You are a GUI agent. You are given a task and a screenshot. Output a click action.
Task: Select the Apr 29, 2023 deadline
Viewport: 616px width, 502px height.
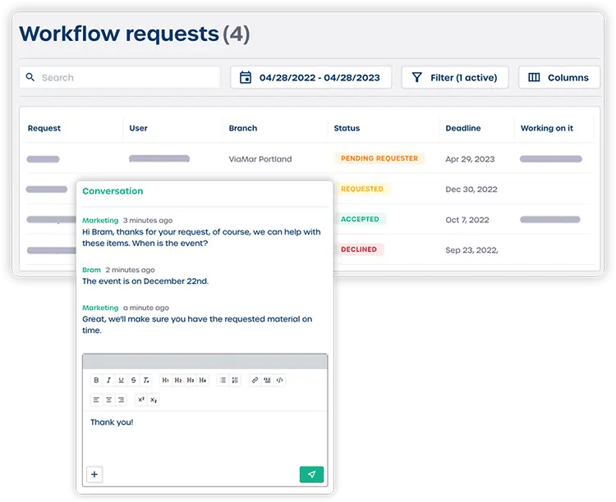[470, 159]
